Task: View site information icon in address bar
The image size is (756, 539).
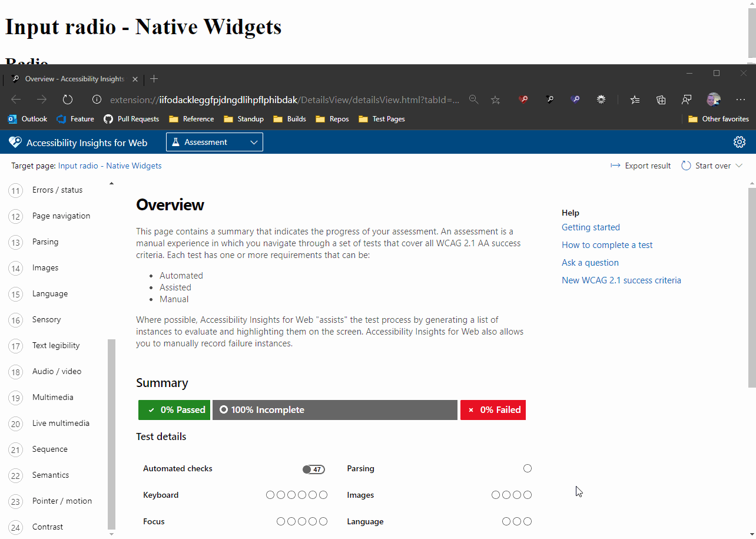Action: [x=97, y=100]
